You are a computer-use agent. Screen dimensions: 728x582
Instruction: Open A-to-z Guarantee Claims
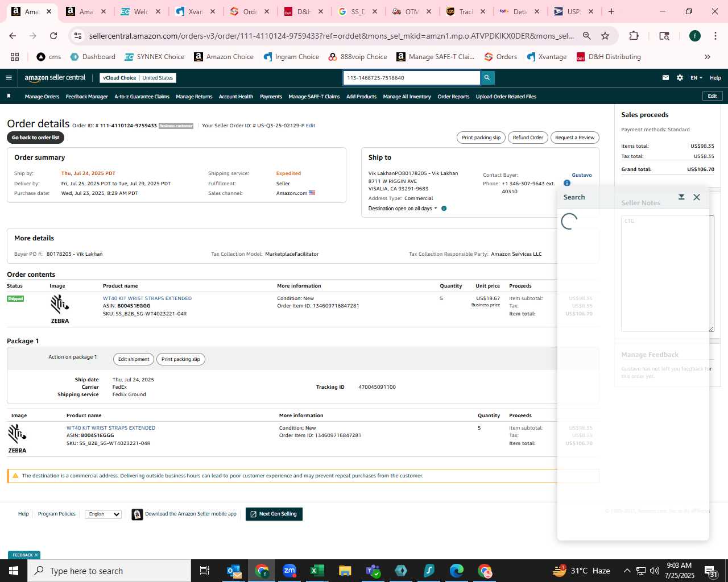coord(142,97)
